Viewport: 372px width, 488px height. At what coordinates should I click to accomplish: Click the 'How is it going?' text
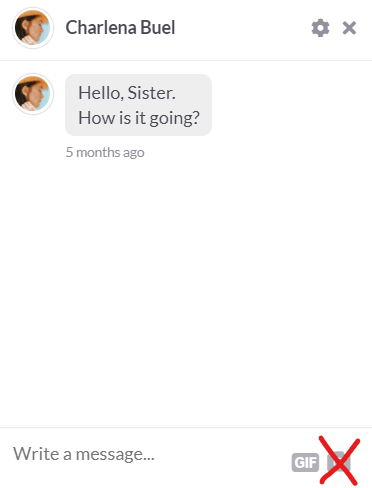(139, 118)
